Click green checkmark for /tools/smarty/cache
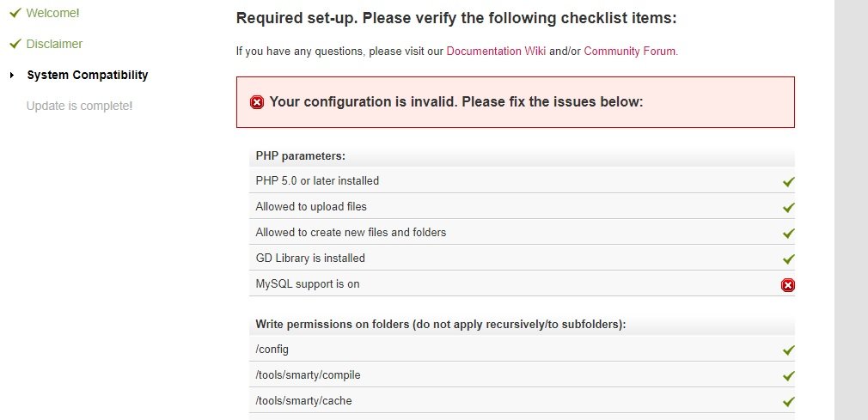Screen dimensions: 868x420 789,402
